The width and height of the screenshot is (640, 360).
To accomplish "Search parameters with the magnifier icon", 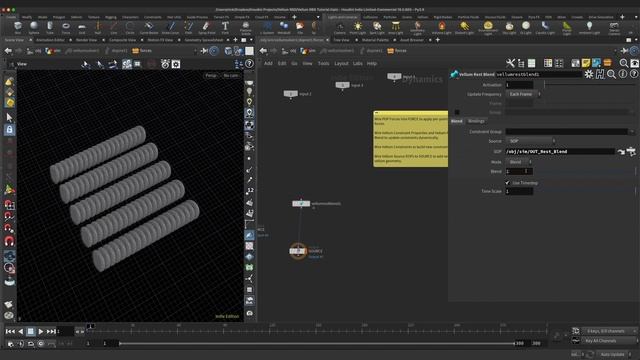I will [x=611, y=74].
